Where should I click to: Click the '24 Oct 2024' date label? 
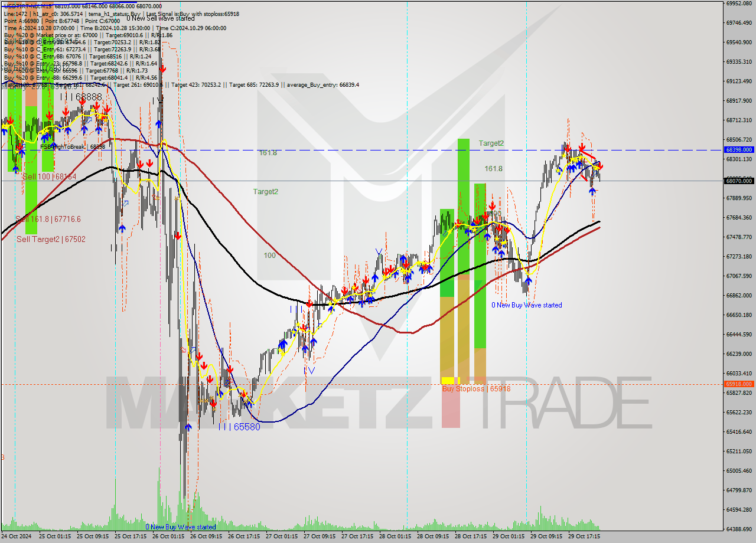pos(17,537)
